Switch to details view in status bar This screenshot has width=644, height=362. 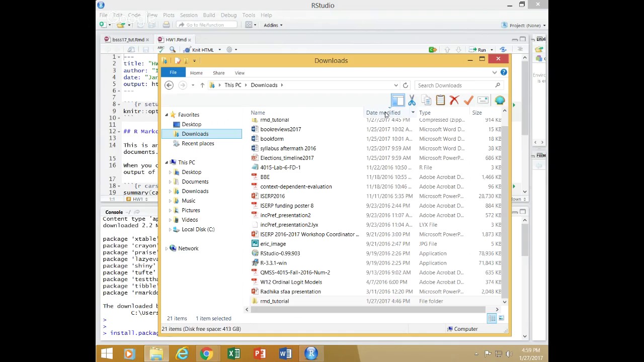tap(492, 318)
